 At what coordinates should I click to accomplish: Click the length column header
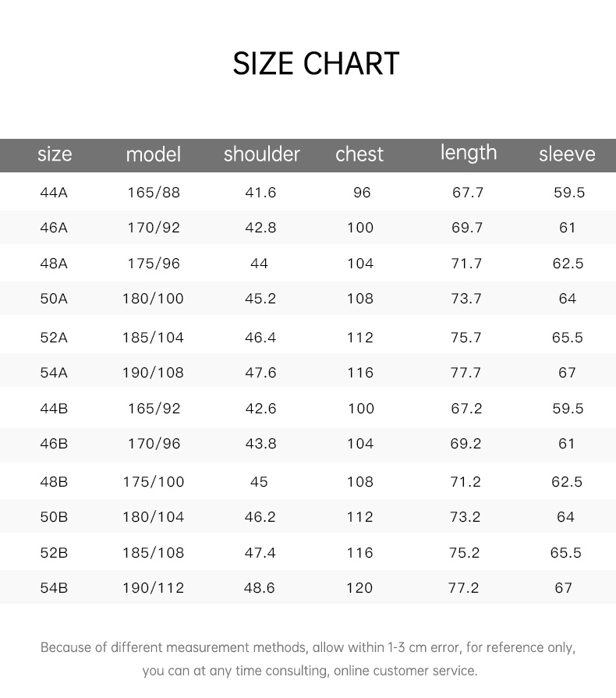click(469, 154)
